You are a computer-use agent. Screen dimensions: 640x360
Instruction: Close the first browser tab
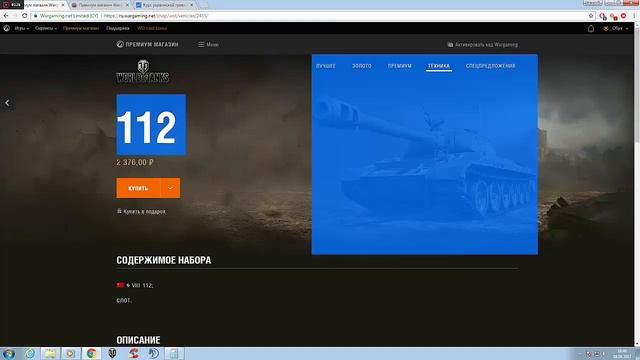63,5
